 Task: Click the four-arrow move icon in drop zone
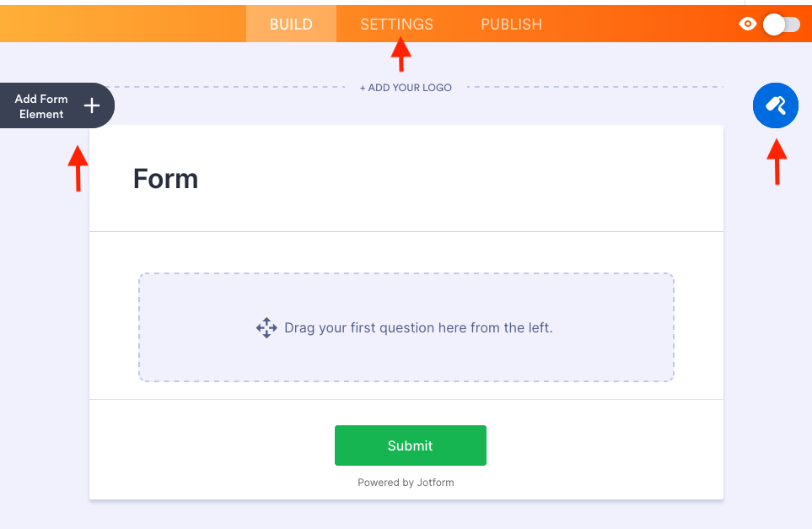point(266,328)
